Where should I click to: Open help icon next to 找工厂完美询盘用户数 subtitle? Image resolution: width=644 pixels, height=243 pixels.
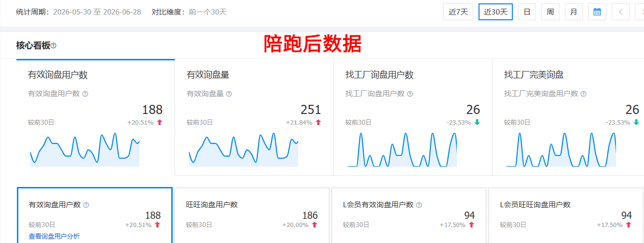point(583,94)
